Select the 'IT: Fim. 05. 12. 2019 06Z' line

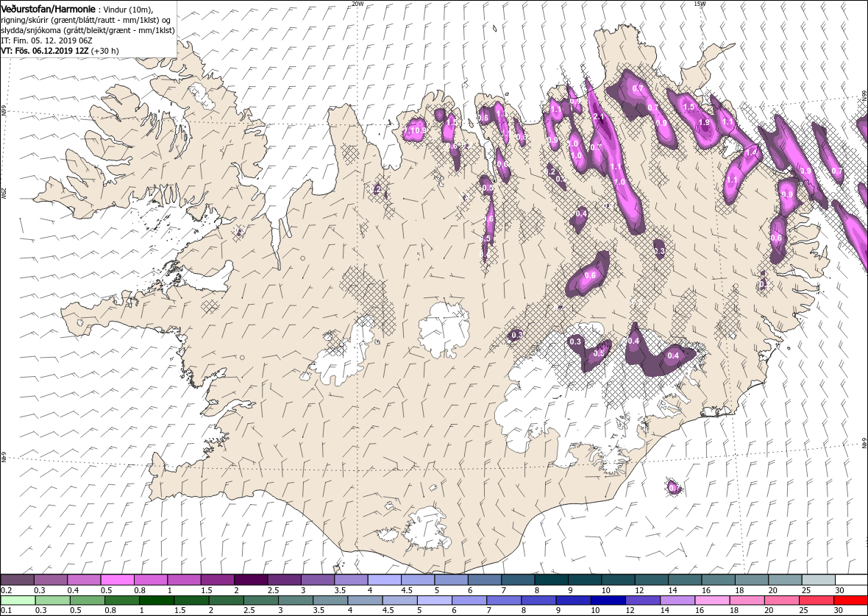click(48, 40)
